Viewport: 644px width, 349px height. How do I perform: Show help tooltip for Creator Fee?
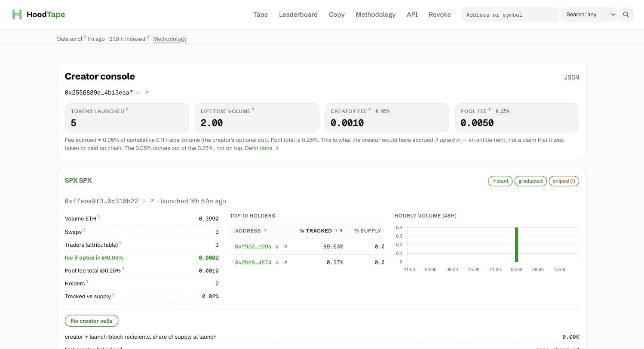pos(370,110)
